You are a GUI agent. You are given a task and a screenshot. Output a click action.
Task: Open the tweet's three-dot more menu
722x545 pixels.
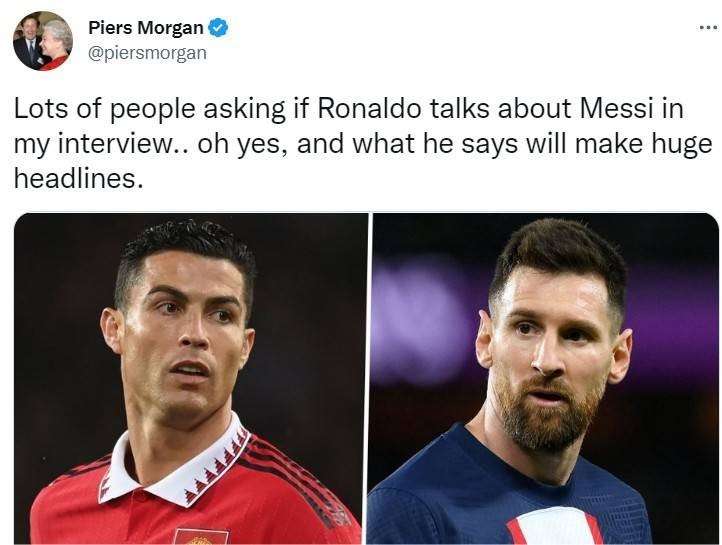click(707, 26)
